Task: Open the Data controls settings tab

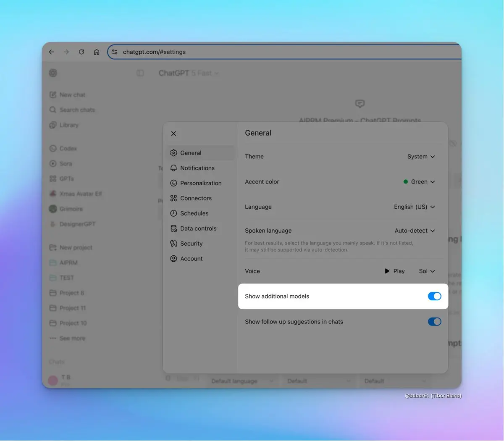Action: [x=201, y=228]
